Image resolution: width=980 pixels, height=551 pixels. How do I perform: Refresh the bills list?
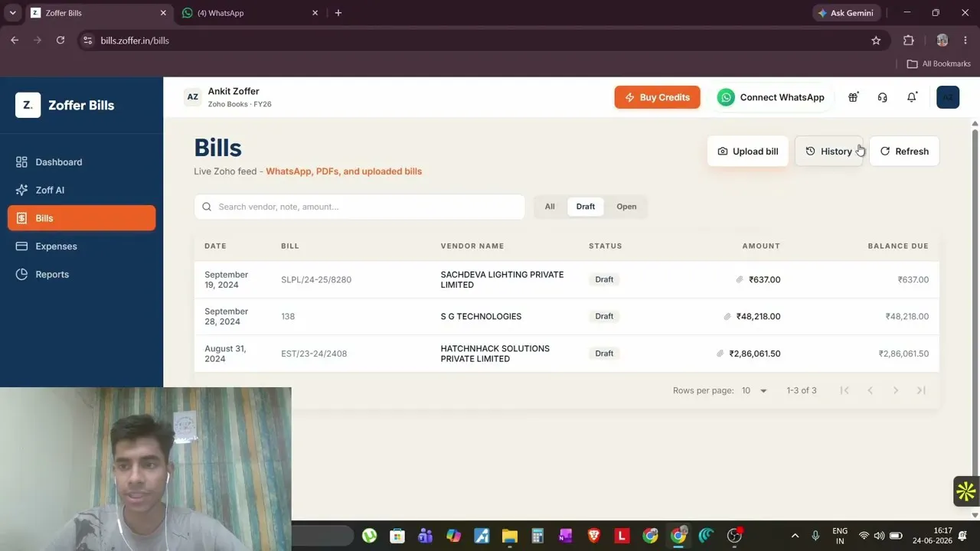(904, 152)
